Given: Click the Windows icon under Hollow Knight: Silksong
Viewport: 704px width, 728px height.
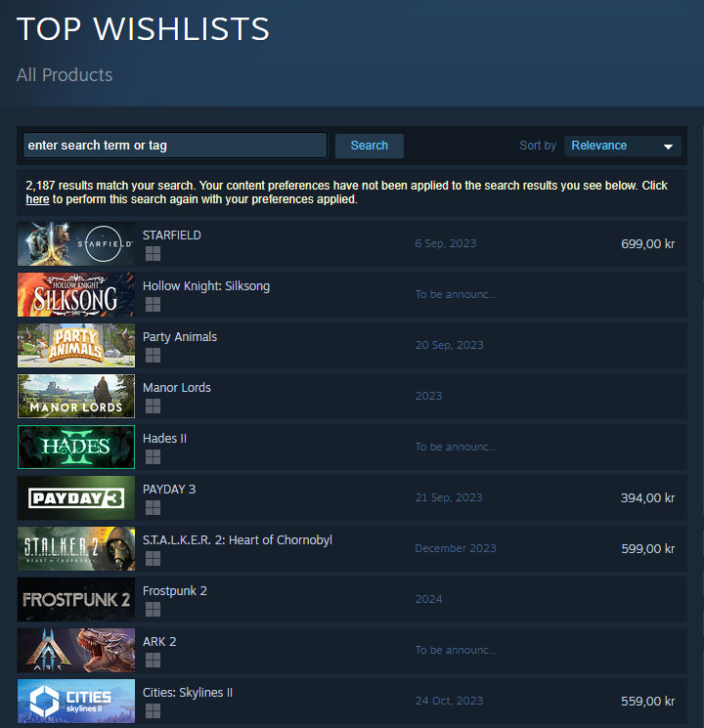Looking at the screenshot, I should (x=153, y=305).
